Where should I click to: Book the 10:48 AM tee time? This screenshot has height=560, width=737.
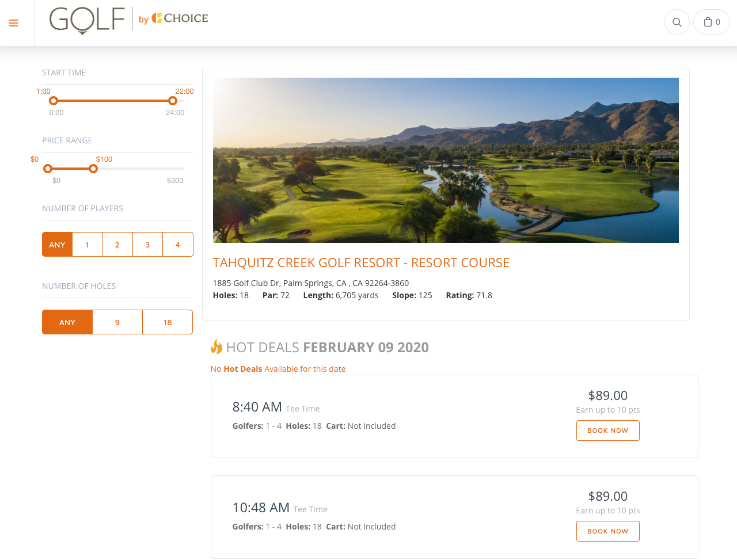(607, 531)
